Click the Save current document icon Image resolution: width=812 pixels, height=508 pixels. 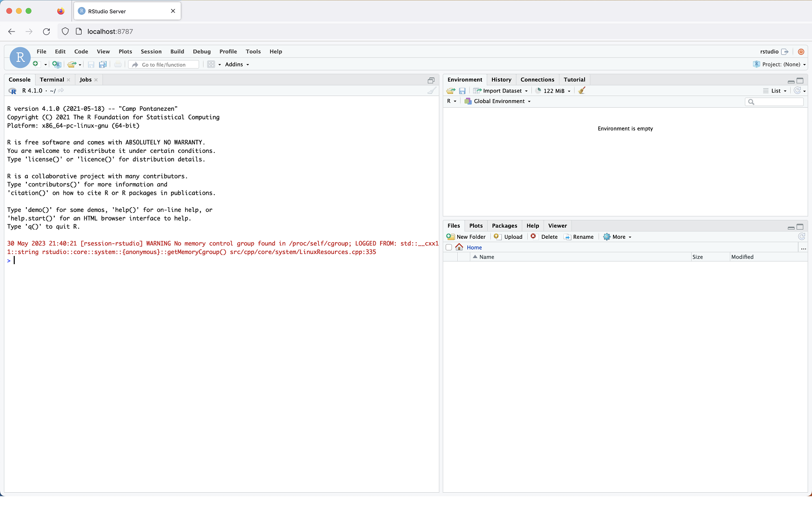tap(91, 65)
